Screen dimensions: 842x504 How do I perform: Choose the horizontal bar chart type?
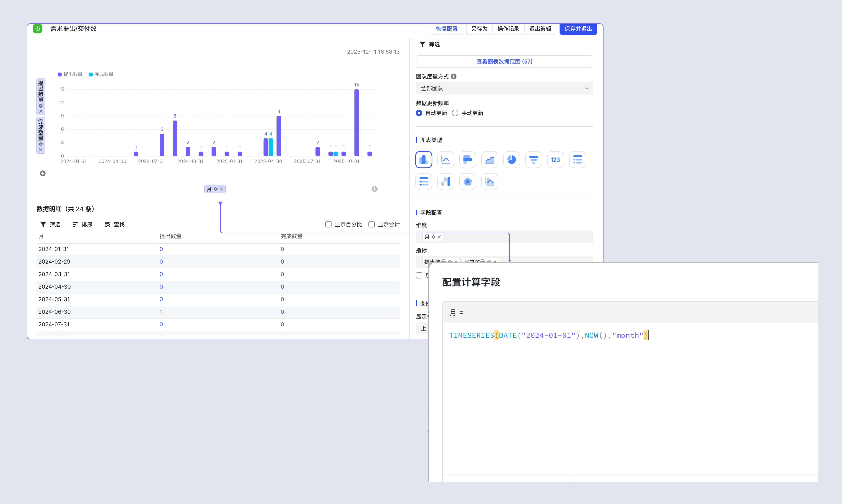pos(468,160)
